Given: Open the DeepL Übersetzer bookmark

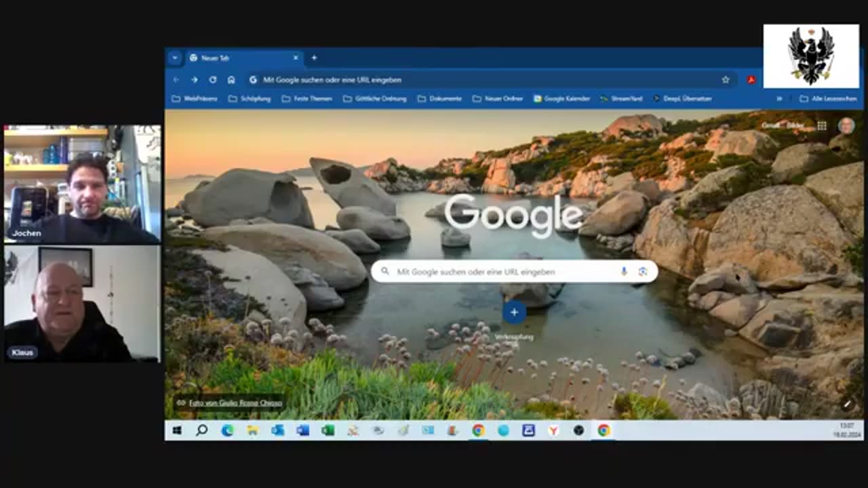Looking at the screenshot, I should pyautogui.click(x=682, y=99).
